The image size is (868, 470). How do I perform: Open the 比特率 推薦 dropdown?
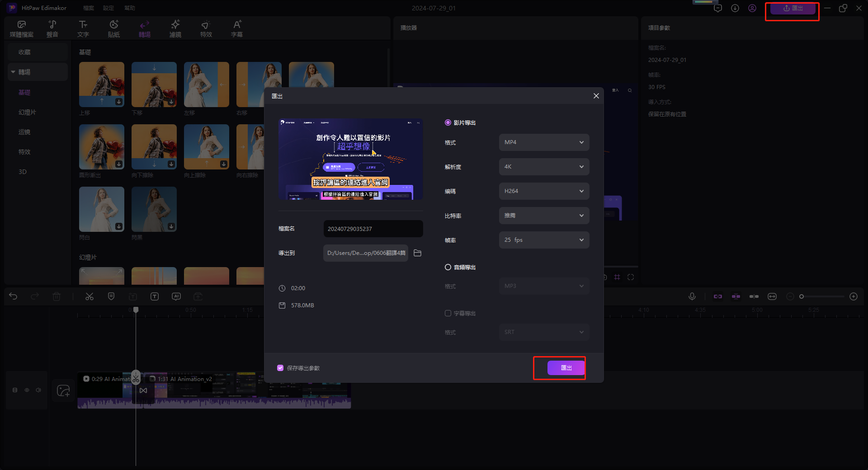tap(544, 216)
